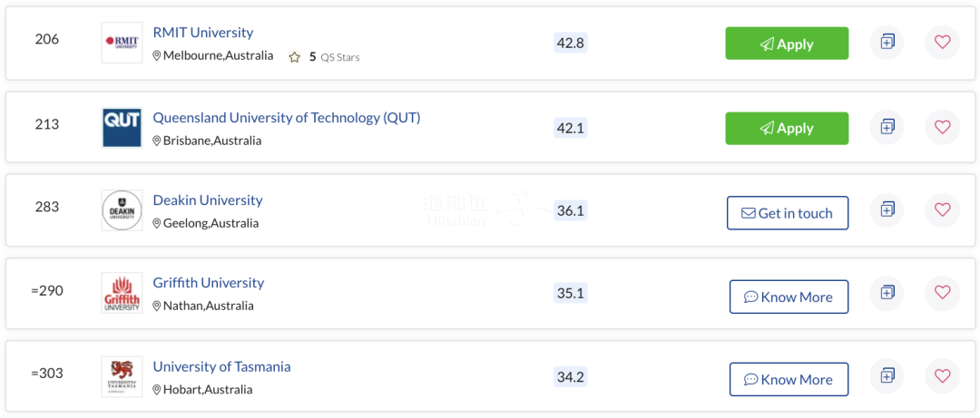Add Deakin University to compare list
Image resolution: width=980 pixels, height=418 pixels.
point(887,209)
